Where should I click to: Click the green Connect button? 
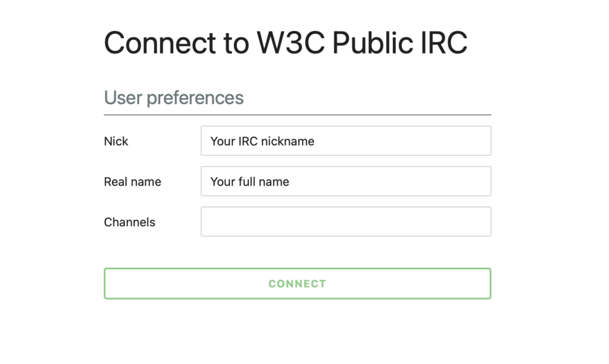(x=297, y=284)
